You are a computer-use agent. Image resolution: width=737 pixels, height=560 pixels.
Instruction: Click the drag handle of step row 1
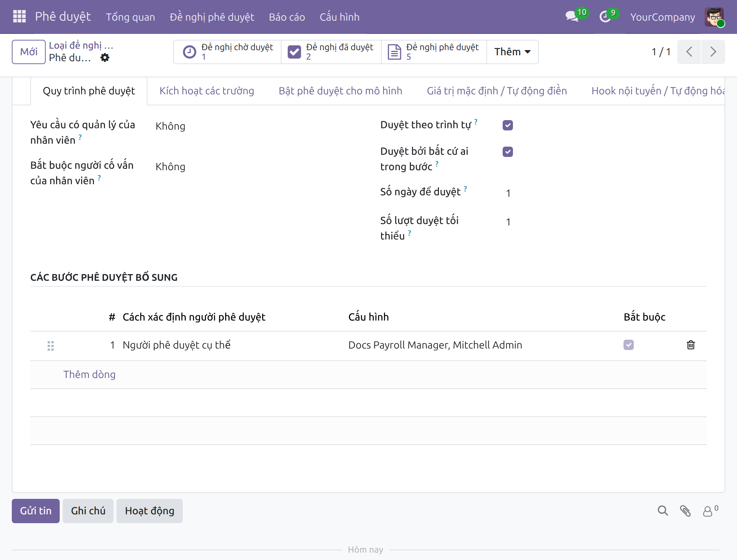click(x=51, y=346)
